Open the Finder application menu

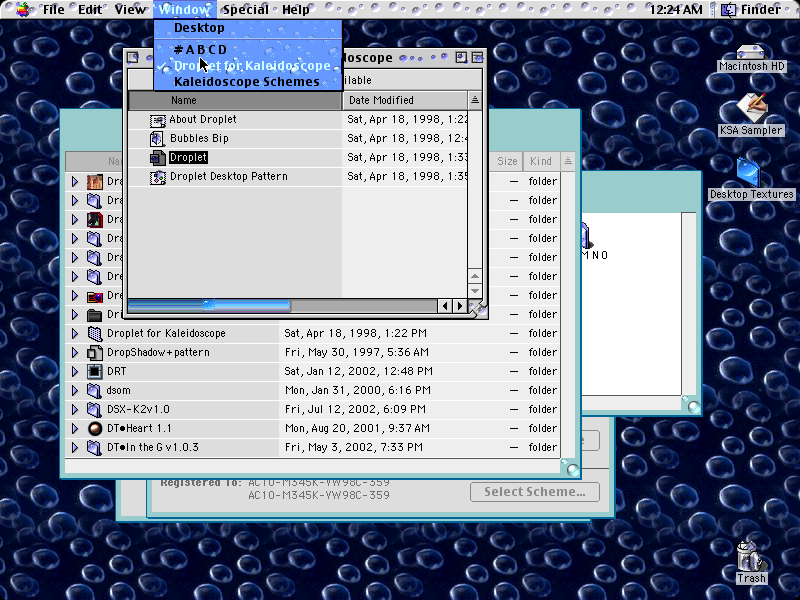[x=751, y=9]
